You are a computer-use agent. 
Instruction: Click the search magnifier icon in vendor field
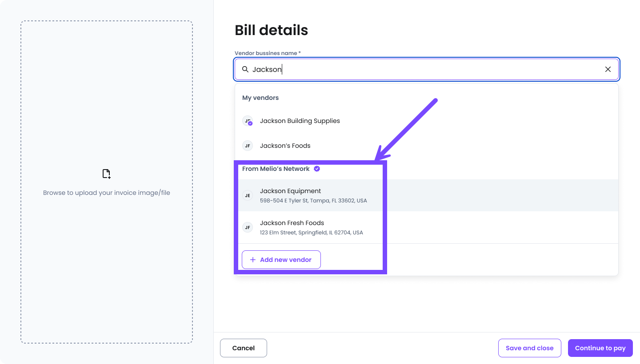[x=245, y=69]
